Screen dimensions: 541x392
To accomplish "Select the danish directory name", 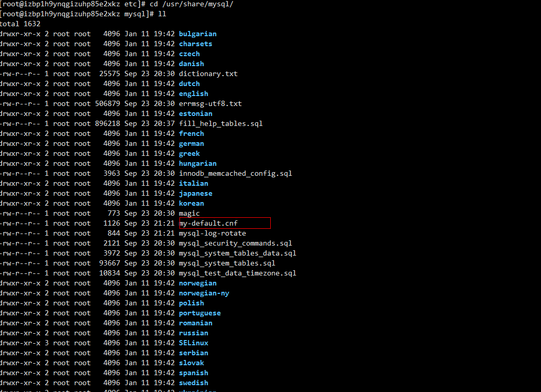I will (192, 64).
